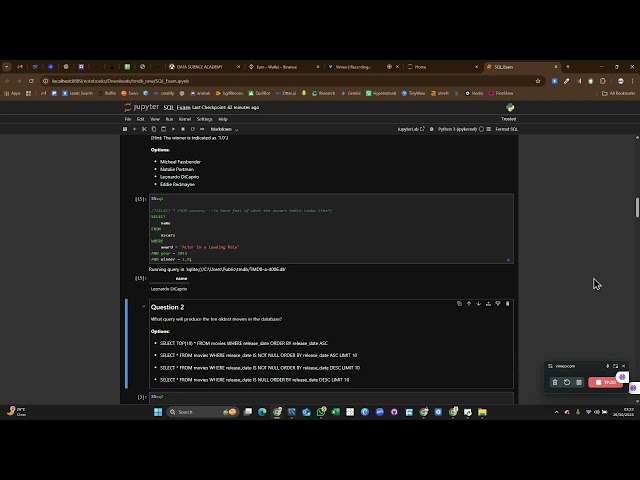Image resolution: width=640 pixels, height=480 pixels.
Task: Restart the kernel with the circular arrow icon
Action: point(193,129)
